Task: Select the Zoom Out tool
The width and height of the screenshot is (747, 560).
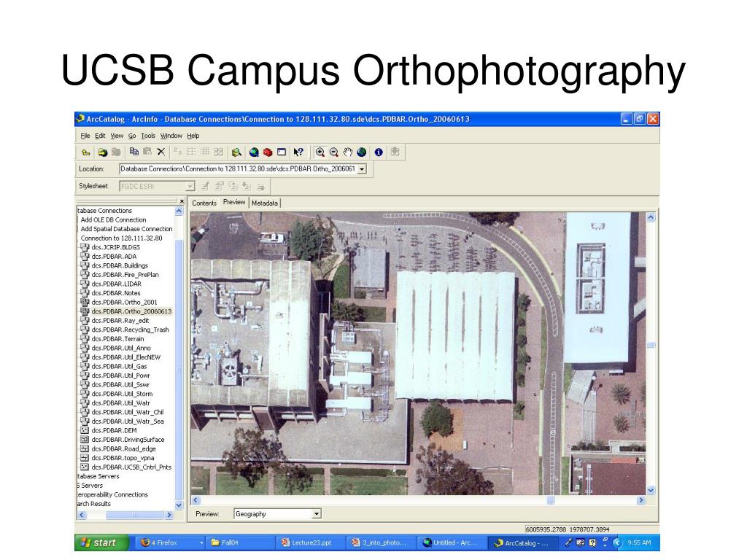Action: [x=334, y=152]
